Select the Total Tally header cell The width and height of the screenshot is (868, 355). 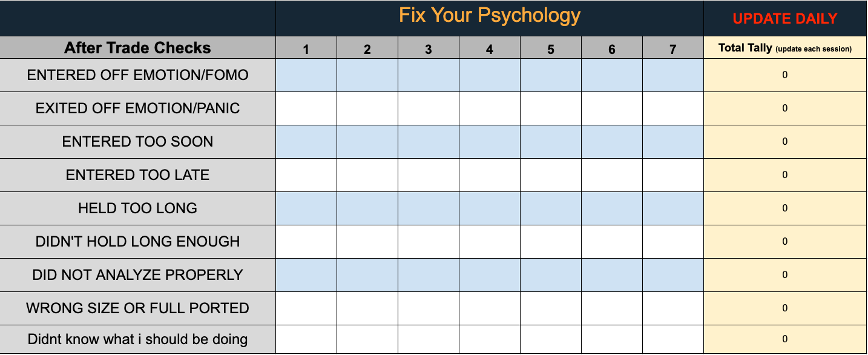784,48
